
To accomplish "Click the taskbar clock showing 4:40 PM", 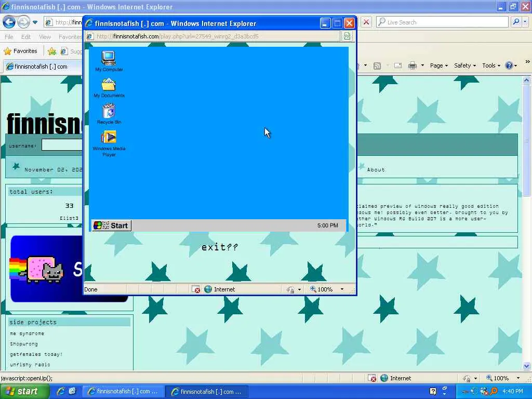I will (513, 392).
